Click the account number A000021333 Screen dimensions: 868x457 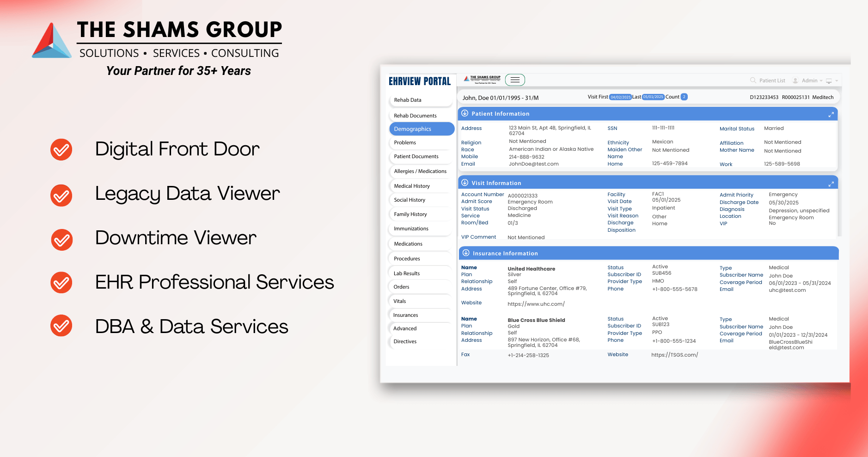[x=522, y=196]
